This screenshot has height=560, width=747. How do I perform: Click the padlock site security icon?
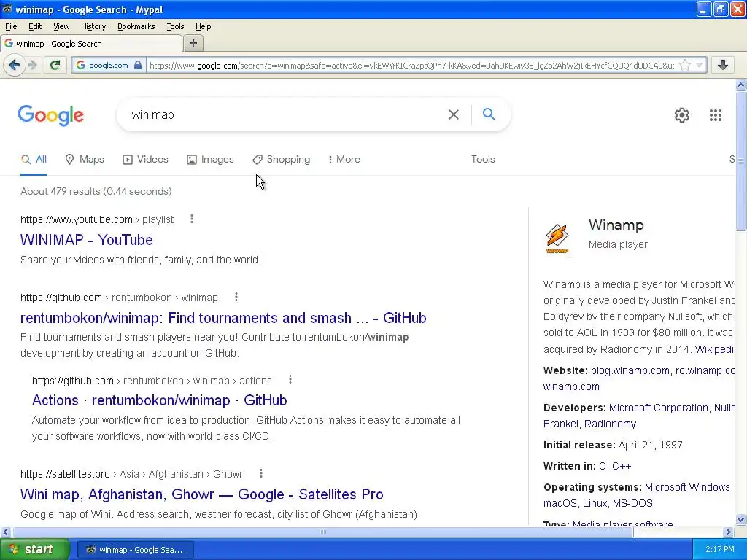[x=138, y=65]
